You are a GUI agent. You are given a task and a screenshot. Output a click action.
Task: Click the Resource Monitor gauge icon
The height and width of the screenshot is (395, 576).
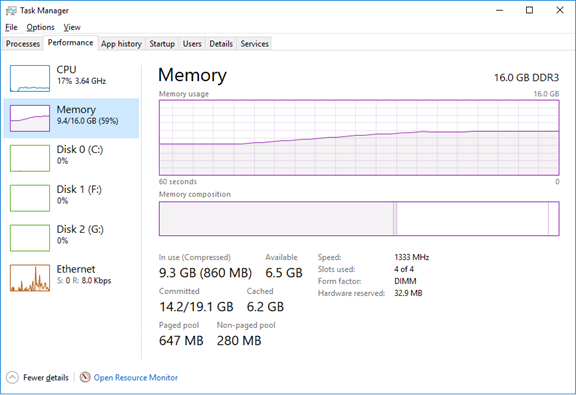click(x=85, y=377)
